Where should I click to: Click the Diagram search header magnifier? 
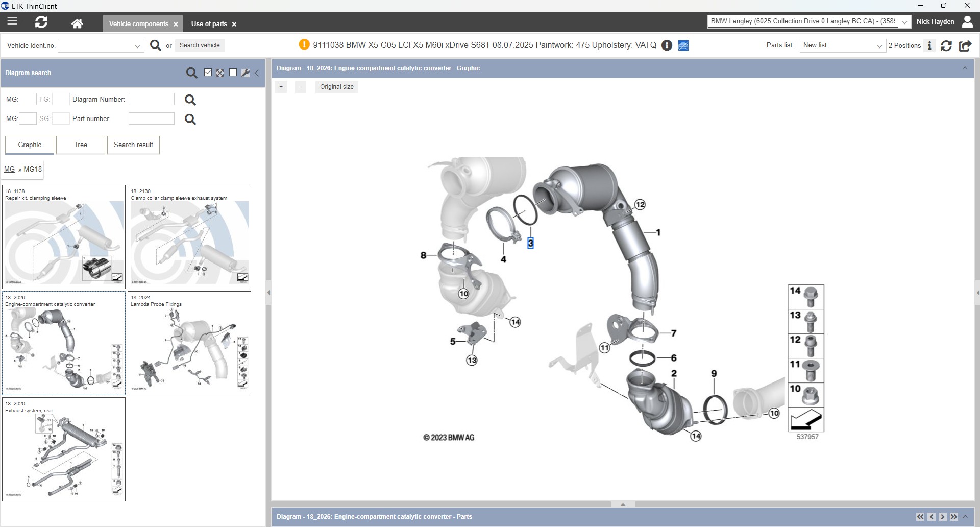pyautogui.click(x=191, y=73)
